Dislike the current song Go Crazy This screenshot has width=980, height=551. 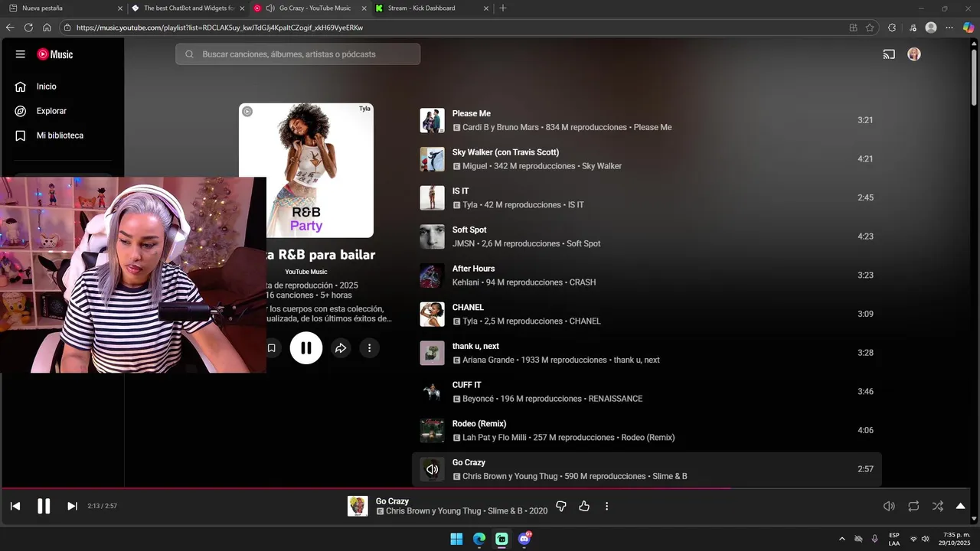pyautogui.click(x=561, y=506)
